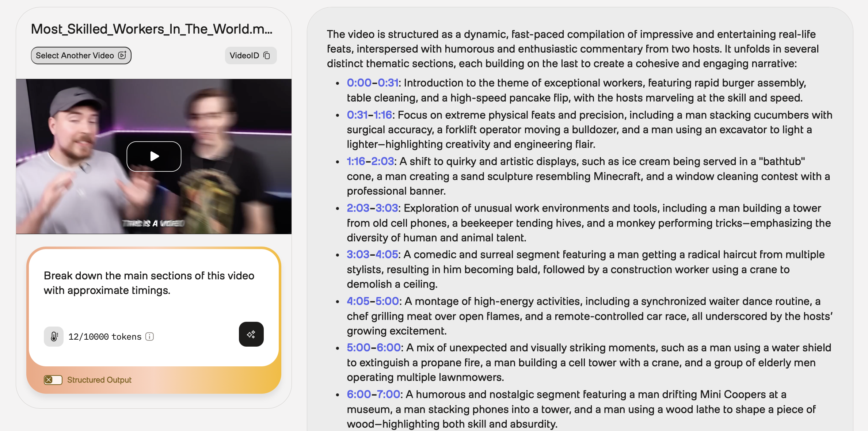Jump to the 0:00 timestamp
Screen dimensions: 868x431
tap(359, 83)
